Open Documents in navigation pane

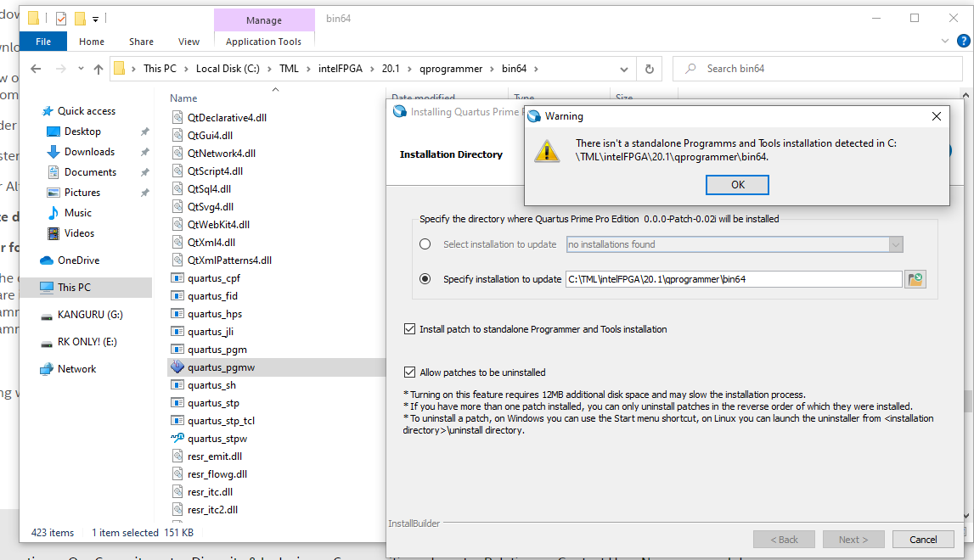[x=90, y=172]
